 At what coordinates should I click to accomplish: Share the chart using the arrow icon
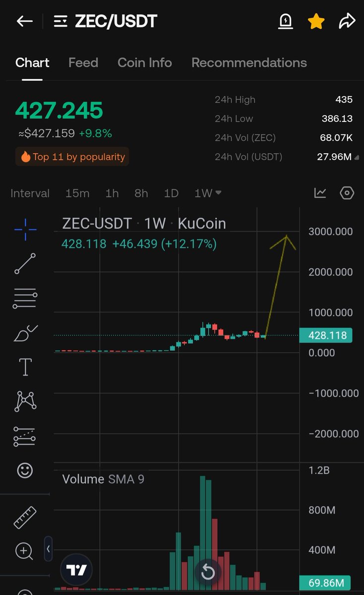click(x=347, y=21)
